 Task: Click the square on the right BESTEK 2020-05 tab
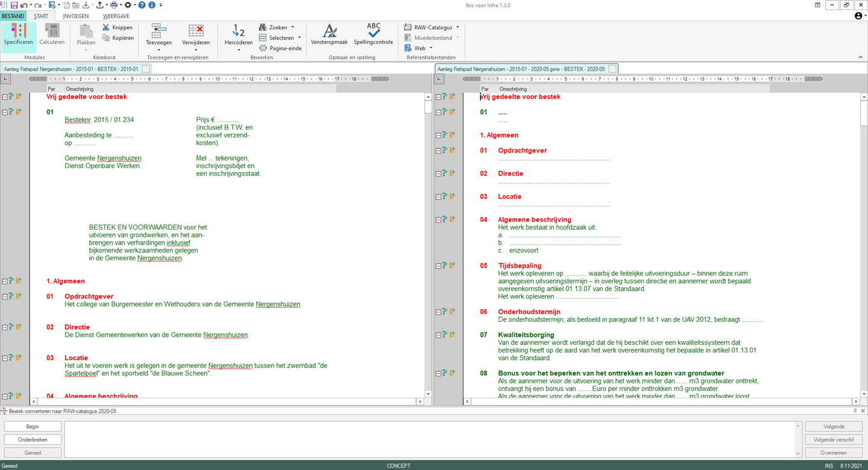coord(612,69)
